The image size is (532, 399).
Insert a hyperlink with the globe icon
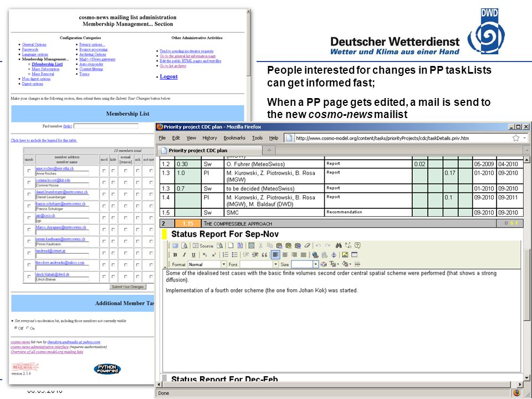click(315, 255)
